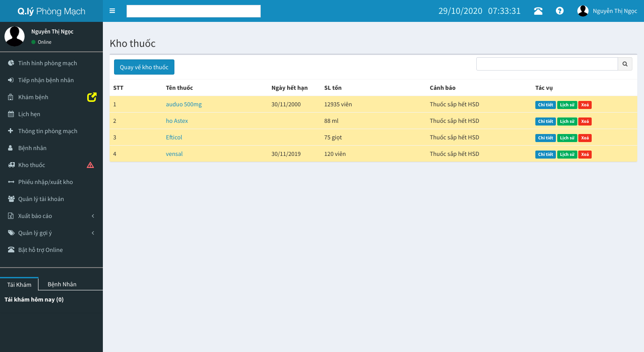Click the SL tồn column header

click(333, 88)
